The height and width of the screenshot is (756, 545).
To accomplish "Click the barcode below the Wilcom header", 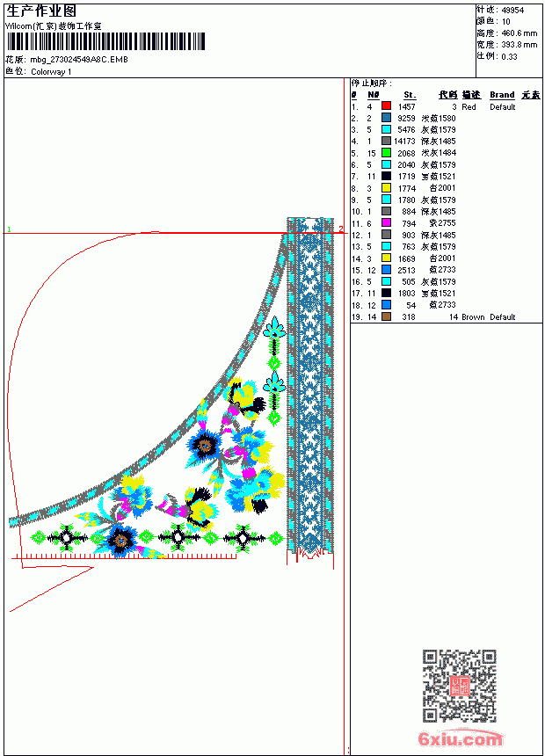I will [x=105, y=41].
